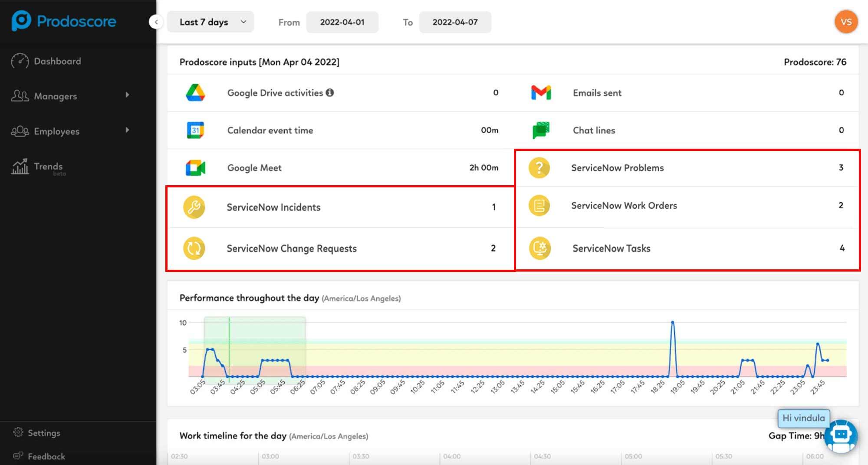Screen dimensions: 868x465
Task: Click the Google Chat icon
Action: [x=541, y=130]
